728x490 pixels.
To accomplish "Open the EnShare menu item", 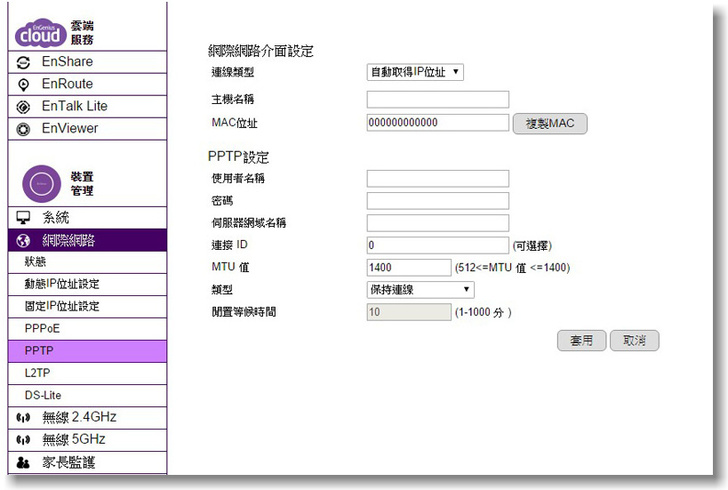I will [x=87, y=62].
